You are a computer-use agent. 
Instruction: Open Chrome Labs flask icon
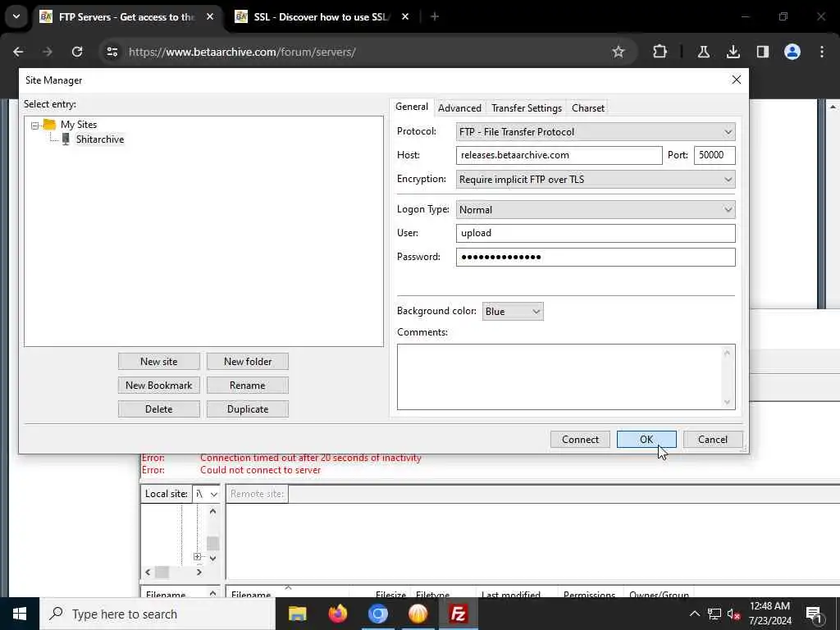click(x=703, y=52)
